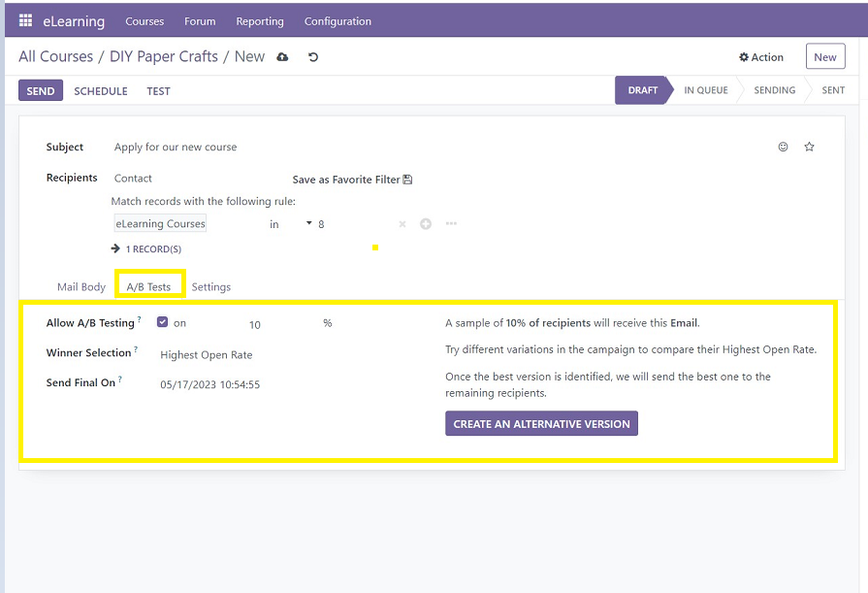Add a branch with the ellipsis icon

tap(451, 223)
